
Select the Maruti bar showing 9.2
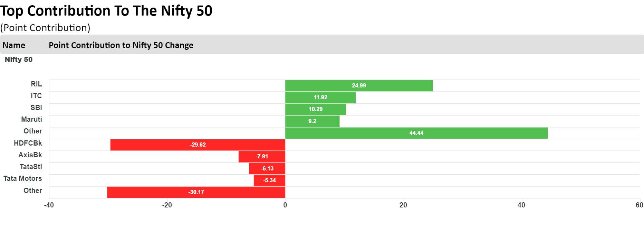(x=312, y=121)
